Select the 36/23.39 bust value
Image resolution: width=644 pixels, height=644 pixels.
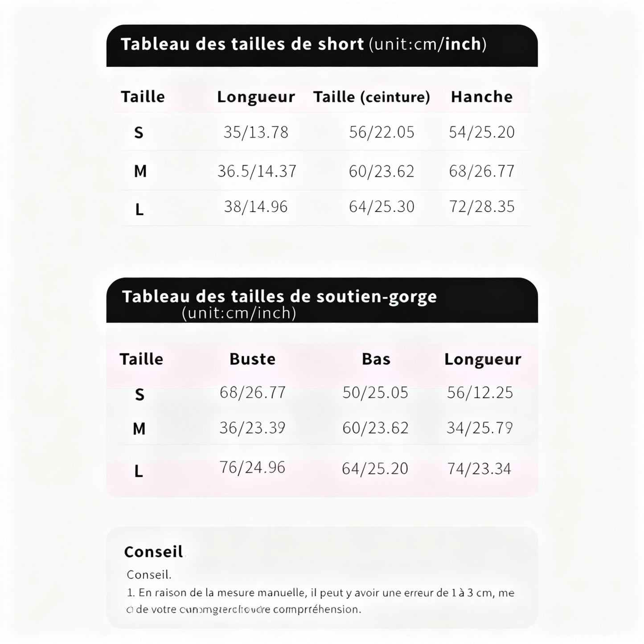(x=252, y=428)
